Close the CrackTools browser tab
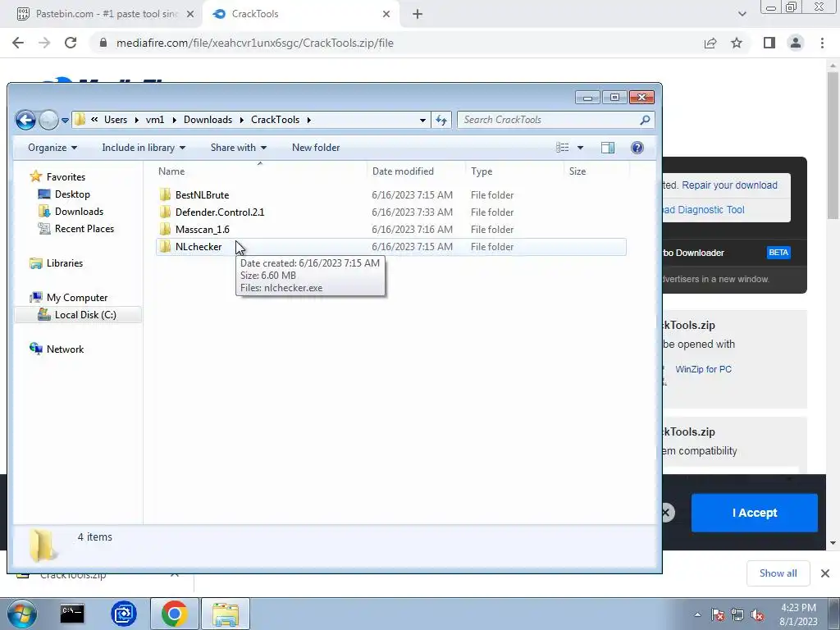The width and height of the screenshot is (840, 630). pos(386,15)
